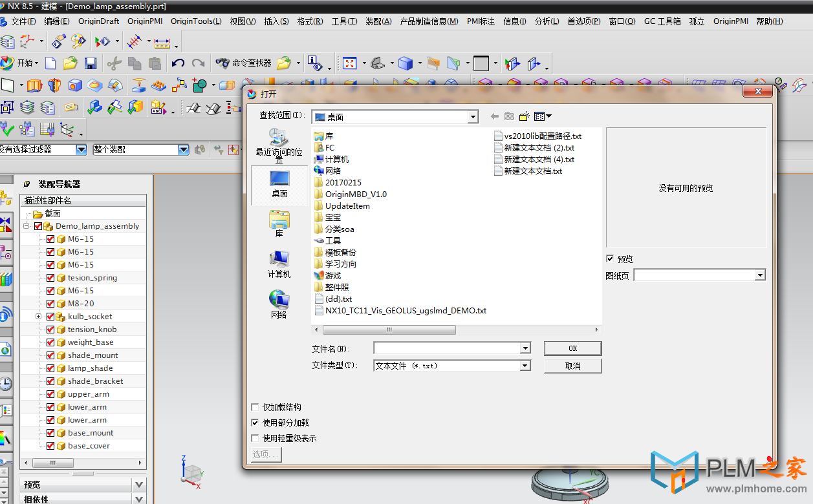Click the Paste clipboard icon
Screen dimensions: 813x504
(x=155, y=63)
